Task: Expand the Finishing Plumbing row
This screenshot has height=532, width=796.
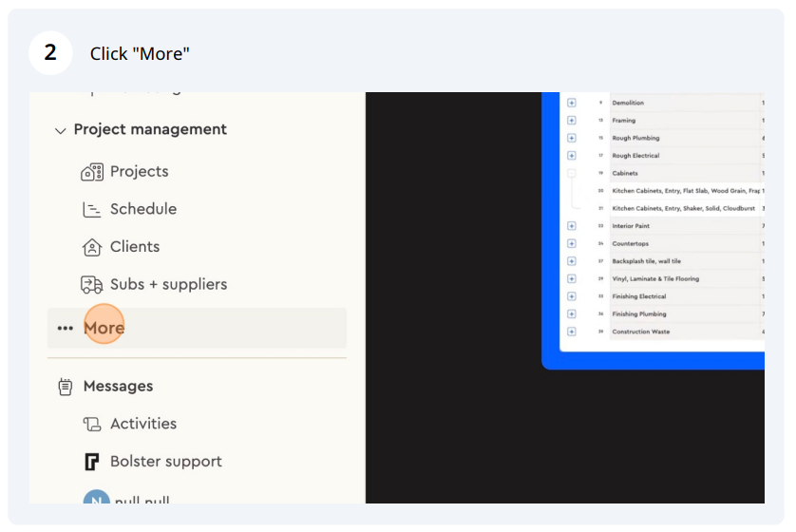Action: click(x=572, y=313)
